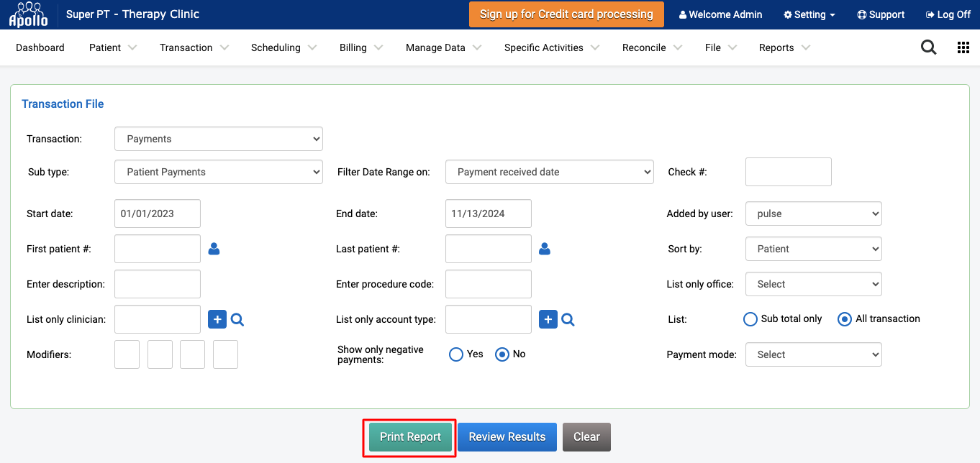This screenshot has width=980, height=463.
Task: Click Sign up for Credit card processing
Action: pyautogui.click(x=566, y=14)
